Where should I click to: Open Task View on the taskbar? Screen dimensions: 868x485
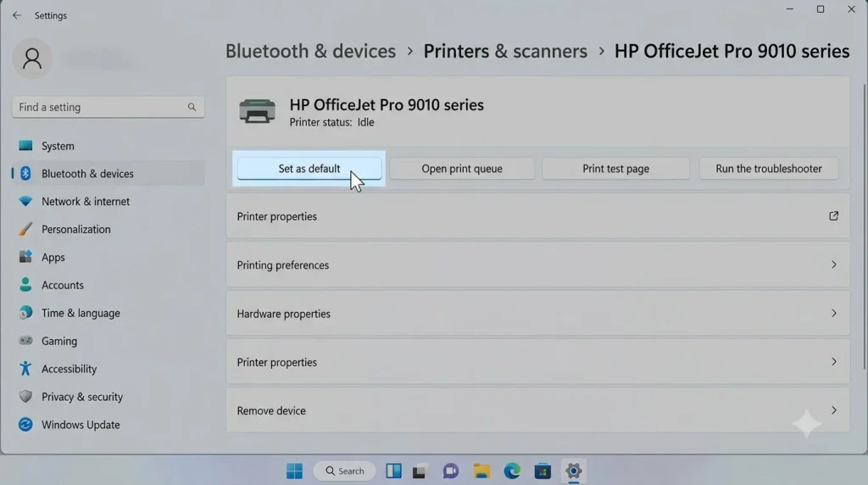point(419,471)
